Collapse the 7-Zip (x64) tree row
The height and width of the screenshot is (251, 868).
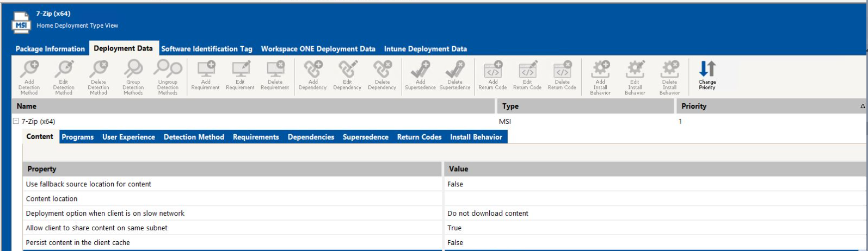click(x=16, y=122)
